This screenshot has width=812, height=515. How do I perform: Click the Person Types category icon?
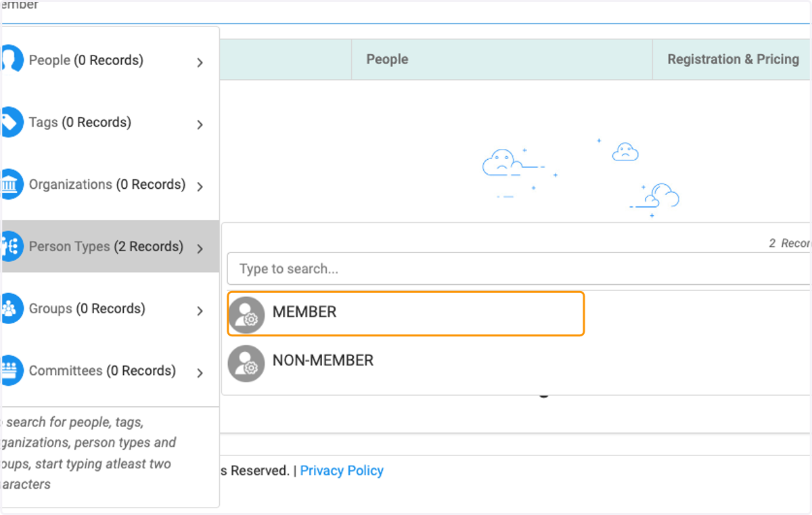[x=12, y=246]
